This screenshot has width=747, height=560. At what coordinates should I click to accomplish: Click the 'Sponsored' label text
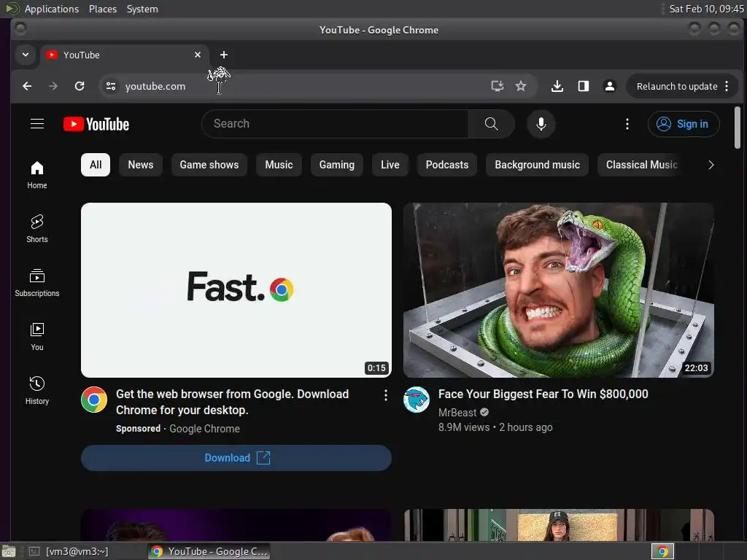click(x=138, y=429)
